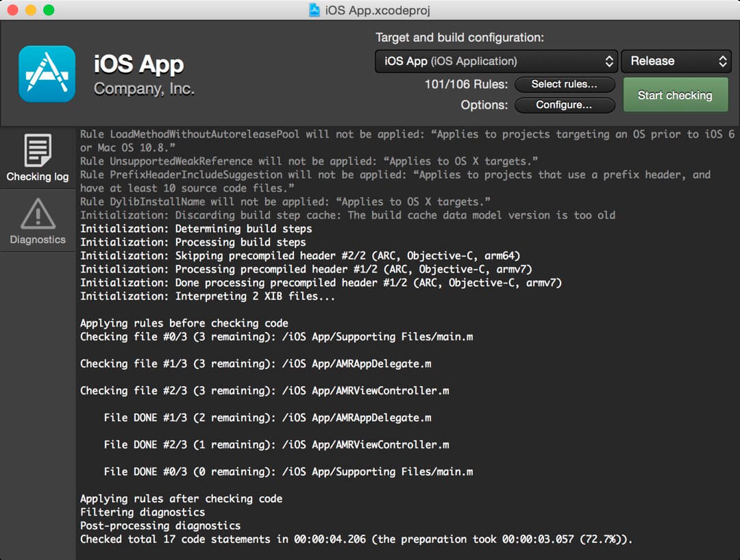Click log line 'Applying rules after checking code'
This screenshot has width=740, height=560.
[181, 498]
